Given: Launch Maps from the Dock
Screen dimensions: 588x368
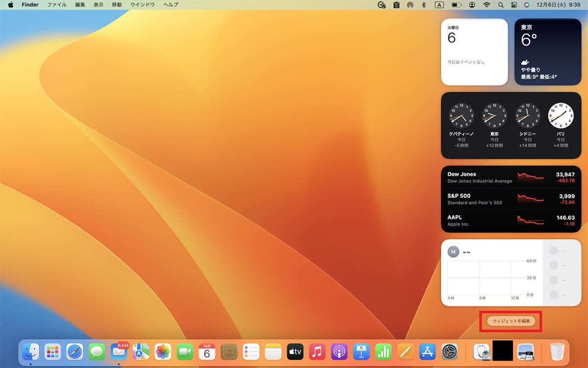Looking at the screenshot, I should point(141,351).
